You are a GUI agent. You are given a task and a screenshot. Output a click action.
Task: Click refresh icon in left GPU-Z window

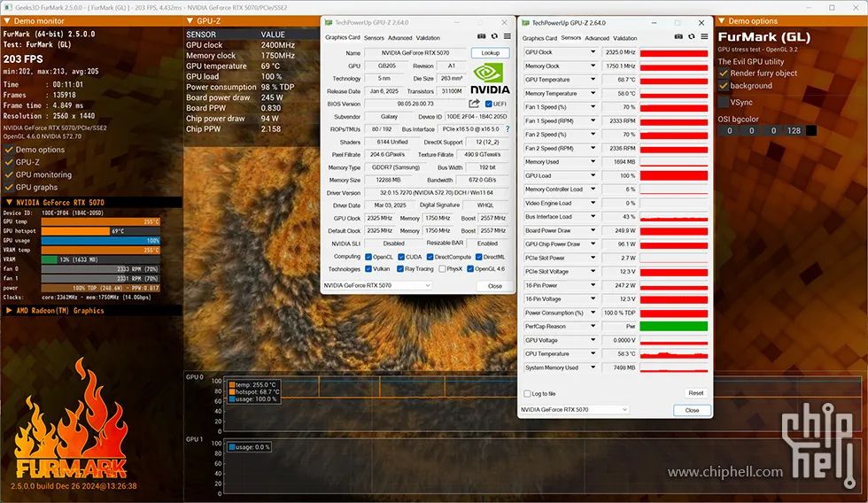point(494,36)
